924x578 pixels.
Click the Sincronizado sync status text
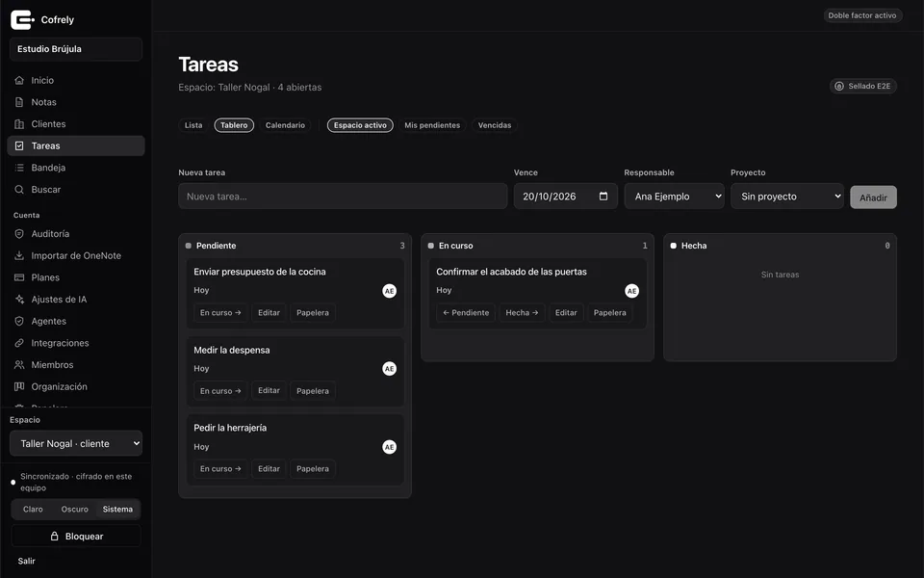(76, 482)
